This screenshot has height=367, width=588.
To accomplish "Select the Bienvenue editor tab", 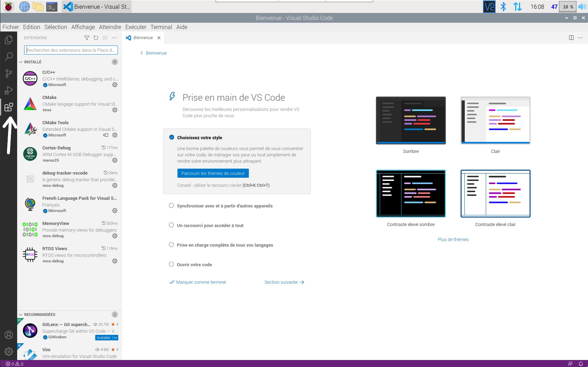I will [143, 38].
